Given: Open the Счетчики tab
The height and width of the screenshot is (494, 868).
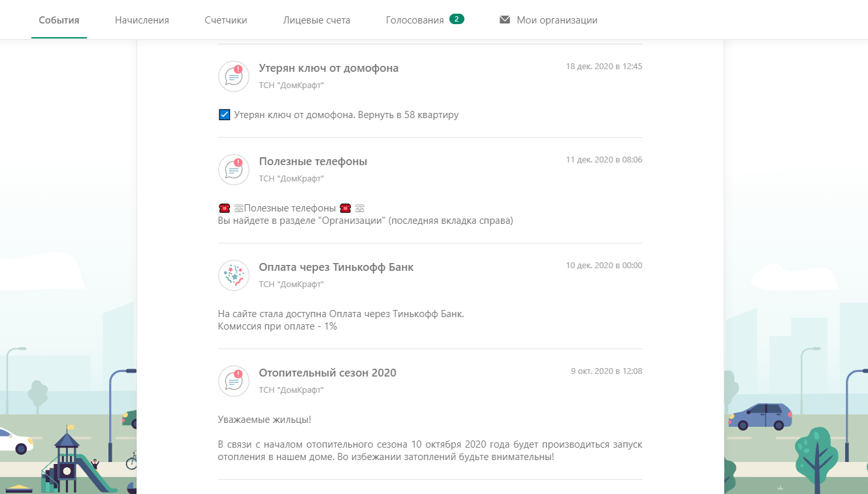Looking at the screenshot, I should pyautogui.click(x=226, y=20).
